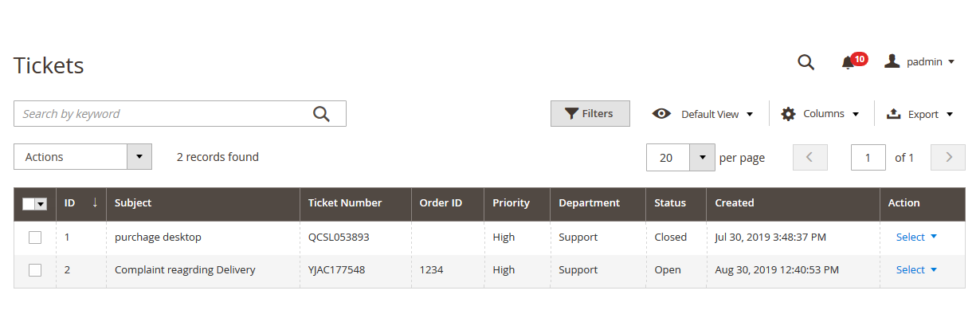Open Select link for ticket YJAC177548

pos(916,269)
